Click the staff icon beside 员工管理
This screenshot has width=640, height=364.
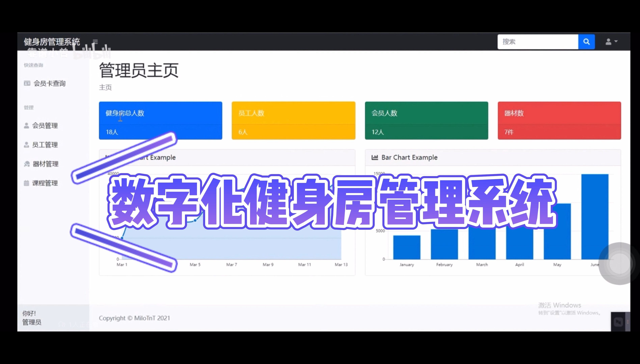27,144
